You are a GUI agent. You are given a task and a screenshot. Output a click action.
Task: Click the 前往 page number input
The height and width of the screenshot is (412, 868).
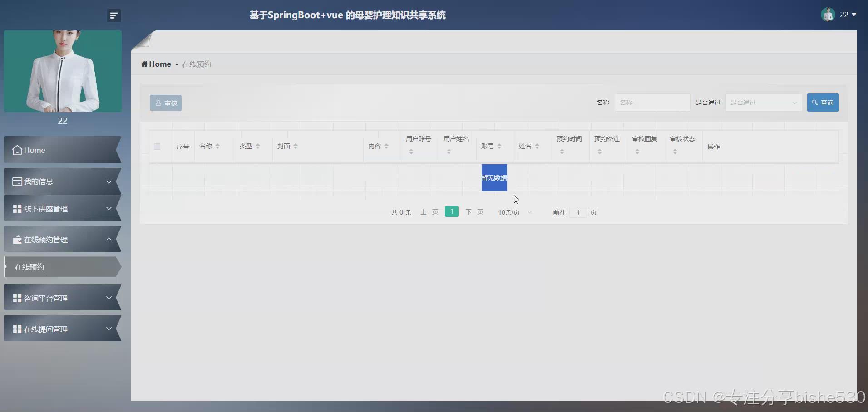click(577, 212)
